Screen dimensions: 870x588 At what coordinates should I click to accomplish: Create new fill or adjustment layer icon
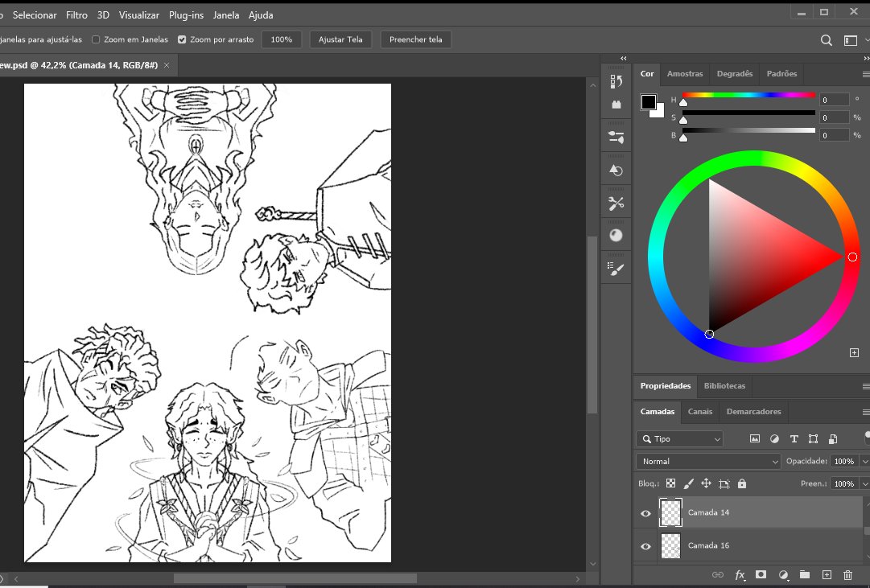(783, 574)
